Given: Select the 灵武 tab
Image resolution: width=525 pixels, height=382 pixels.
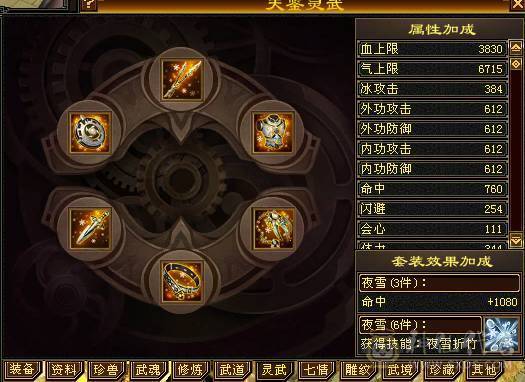Looking at the screenshot, I should [275, 370].
